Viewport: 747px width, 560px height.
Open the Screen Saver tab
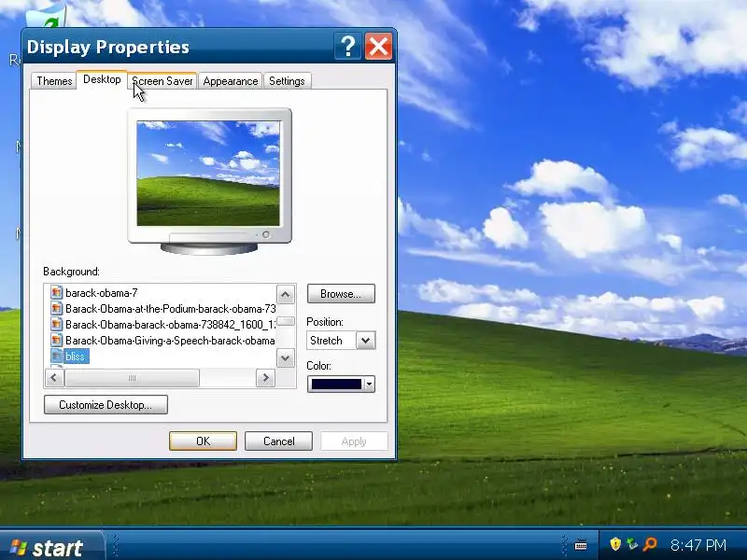pos(162,81)
